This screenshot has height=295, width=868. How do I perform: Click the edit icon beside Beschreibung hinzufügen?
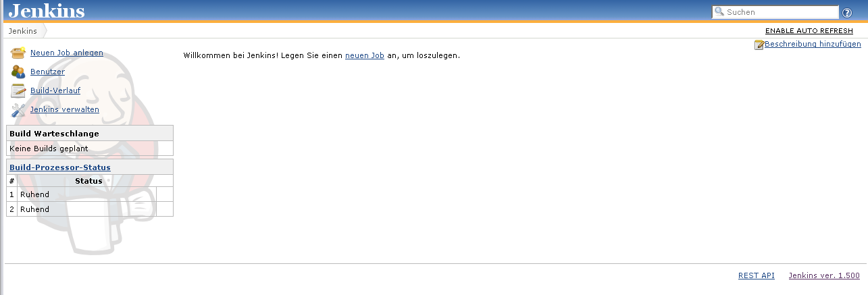coord(759,45)
